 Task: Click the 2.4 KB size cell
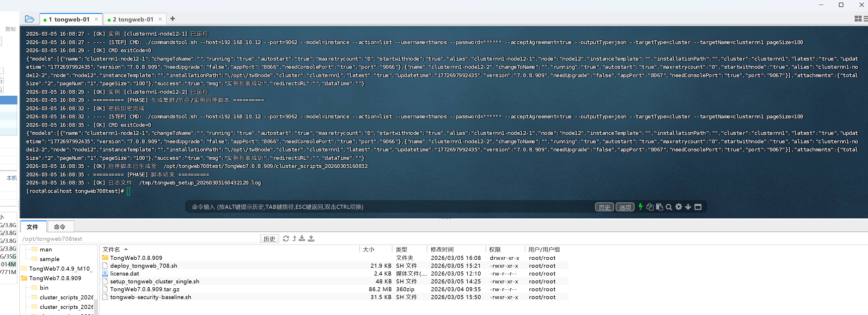pyautogui.click(x=382, y=274)
